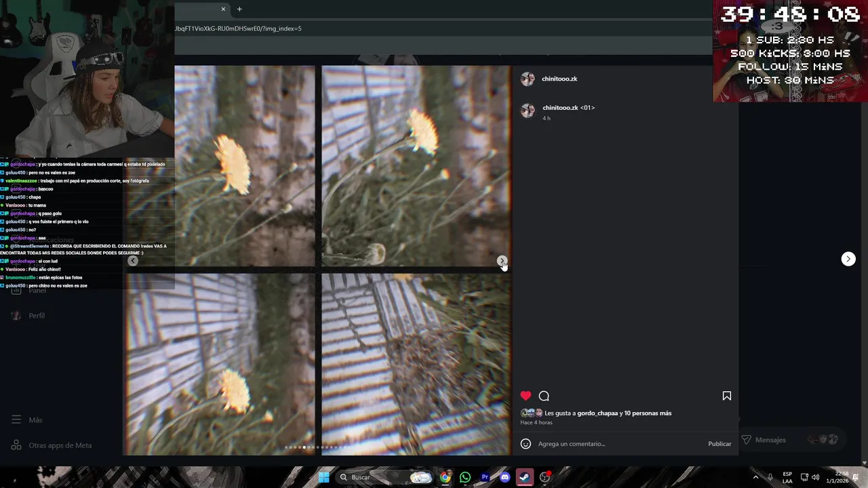Switch the ESP LAA keyboard language
This screenshot has height=488, width=868.
point(787,477)
